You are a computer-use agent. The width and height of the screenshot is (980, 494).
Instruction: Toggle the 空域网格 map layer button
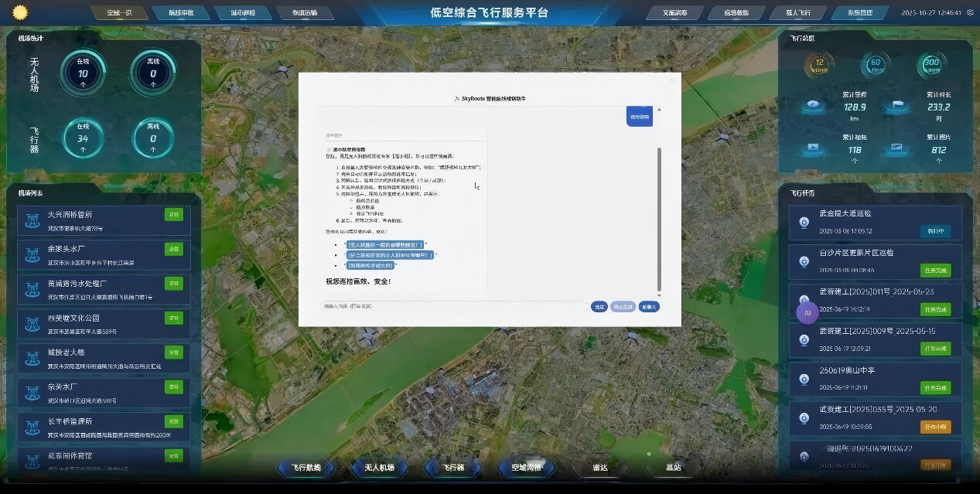click(x=526, y=468)
